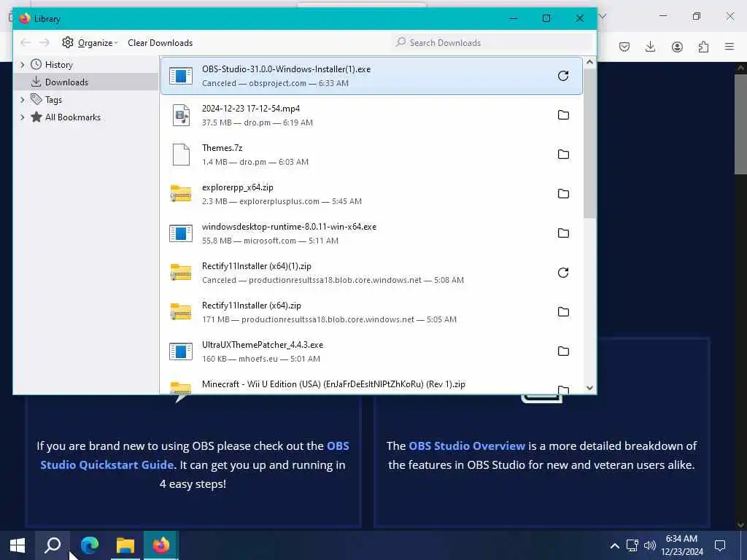Open Firefox Save to Pocket icon

(624, 46)
